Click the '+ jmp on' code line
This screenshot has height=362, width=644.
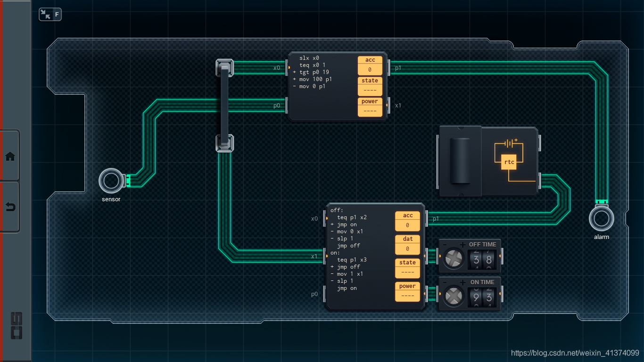coord(344,224)
